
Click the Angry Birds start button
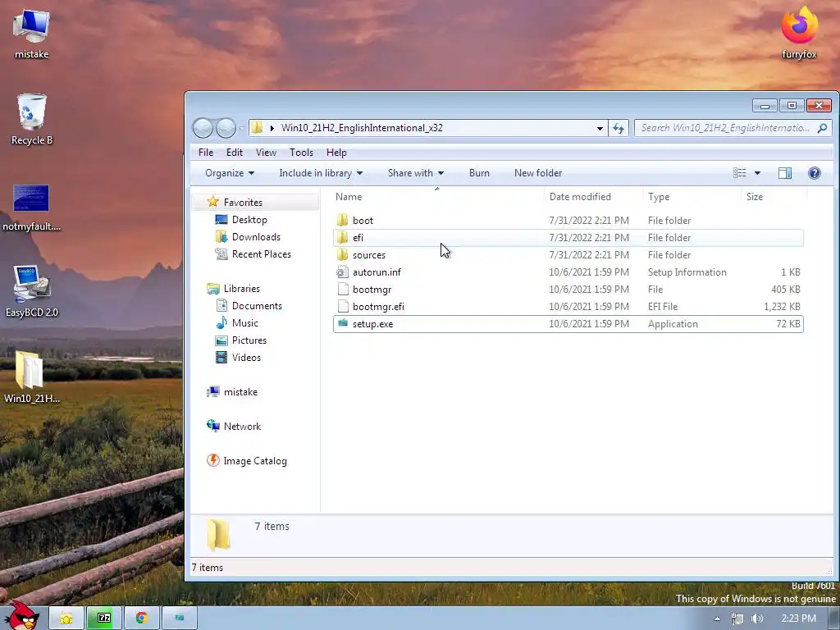pos(21,616)
